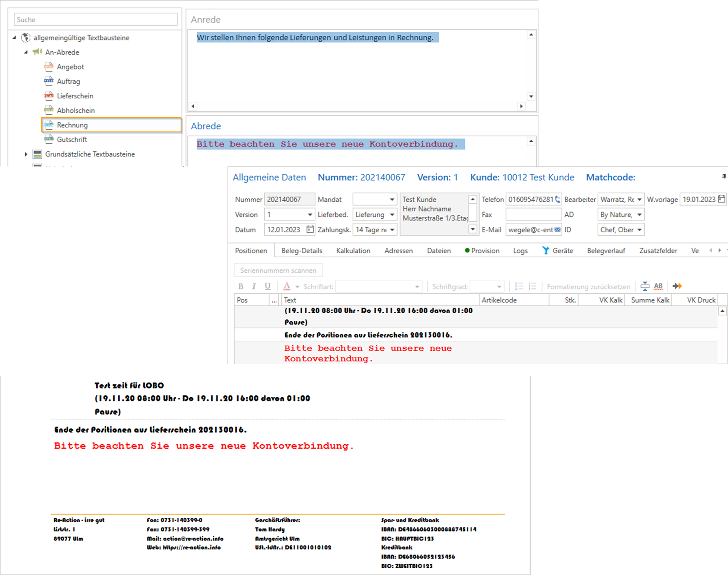This screenshot has height=575, width=728.
Task: Toggle italic formatting button
Action: pos(254,286)
